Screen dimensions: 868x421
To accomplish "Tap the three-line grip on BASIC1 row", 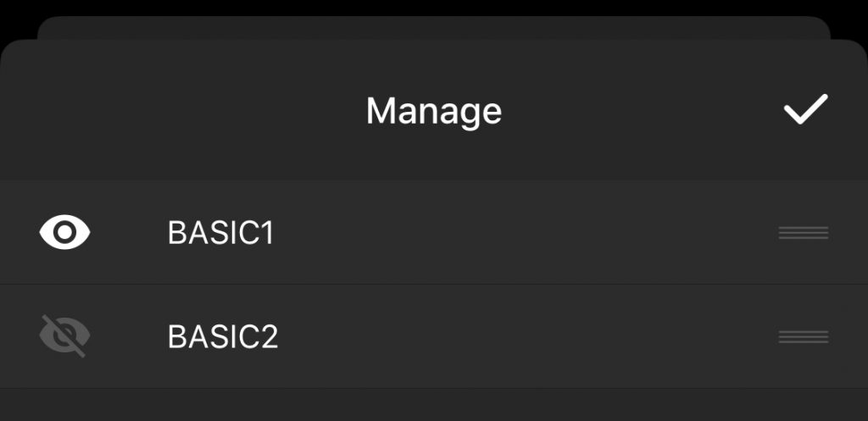I will [803, 233].
